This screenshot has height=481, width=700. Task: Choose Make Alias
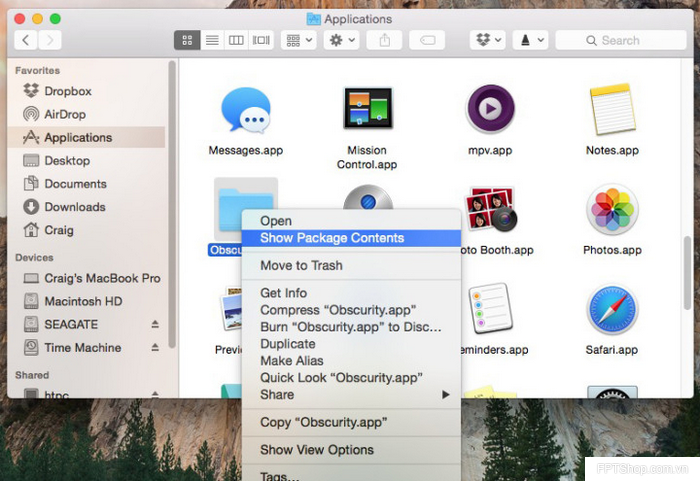[x=351, y=361]
